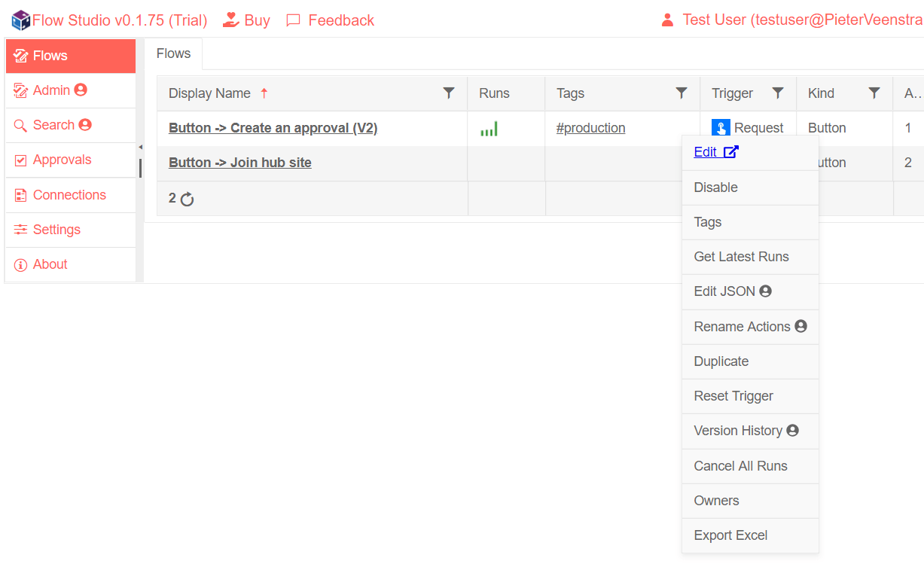
Task: Choose Cancel All Runs menu entry
Action: click(x=750, y=466)
